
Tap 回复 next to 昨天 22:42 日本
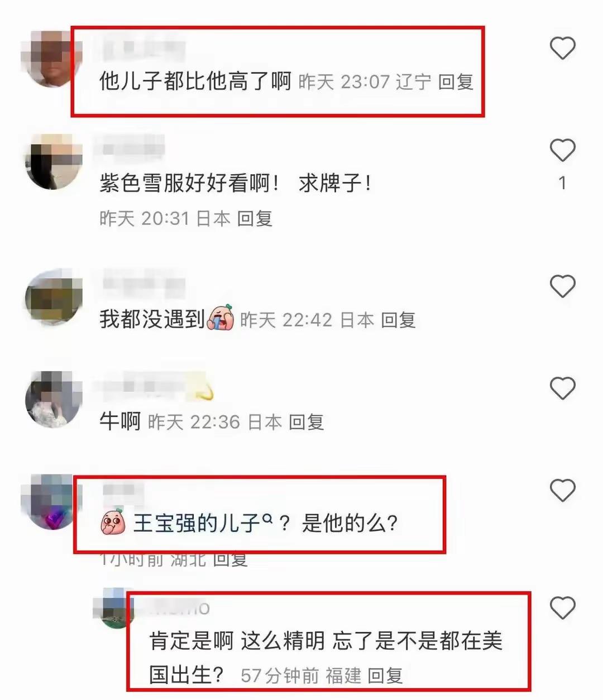[x=398, y=320]
